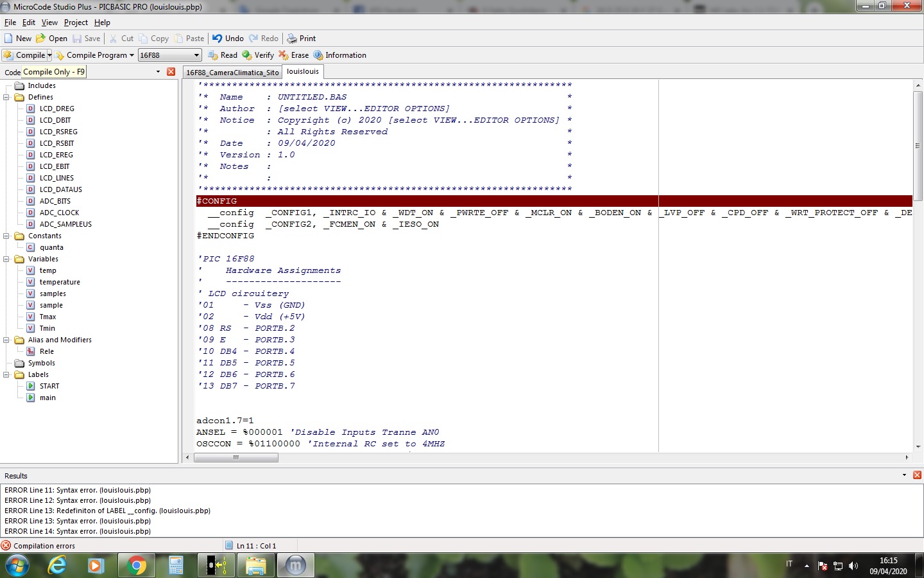Image resolution: width=924 pixels, height=578 pixels.
Task: Click the horizontal scrollbar of the editor
Action: point(236,458)
